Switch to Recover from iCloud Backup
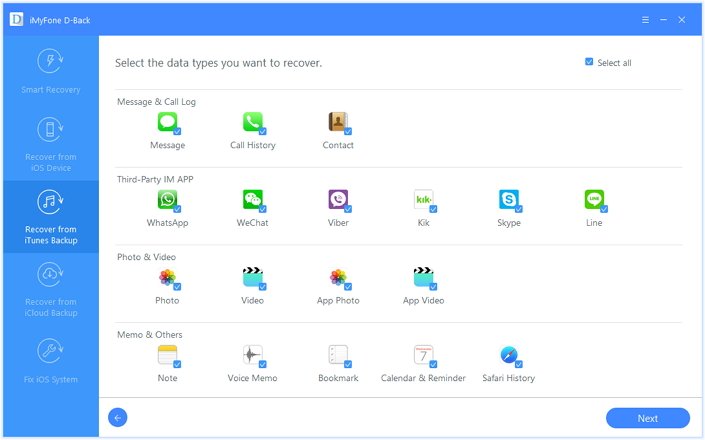Viewport: 705px width, 440px height. [x=51, y=289]
